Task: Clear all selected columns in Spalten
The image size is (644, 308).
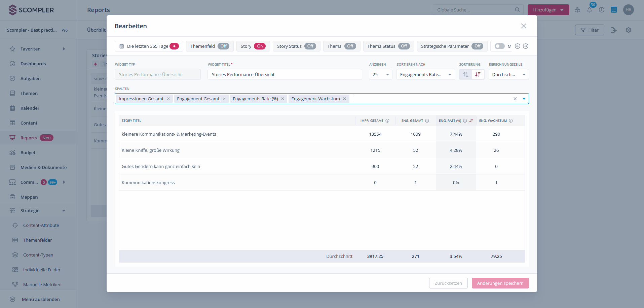Action: point(515,99)
